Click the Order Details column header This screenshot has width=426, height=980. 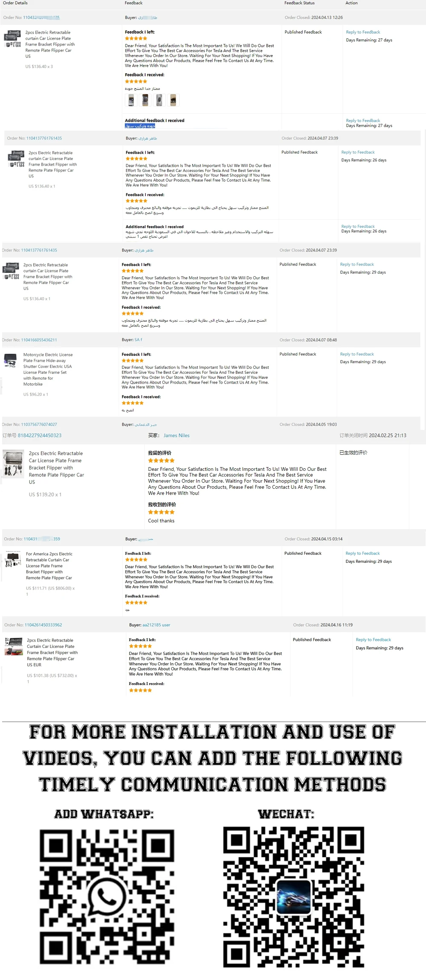pyautogui.click(x=15, y=3)
